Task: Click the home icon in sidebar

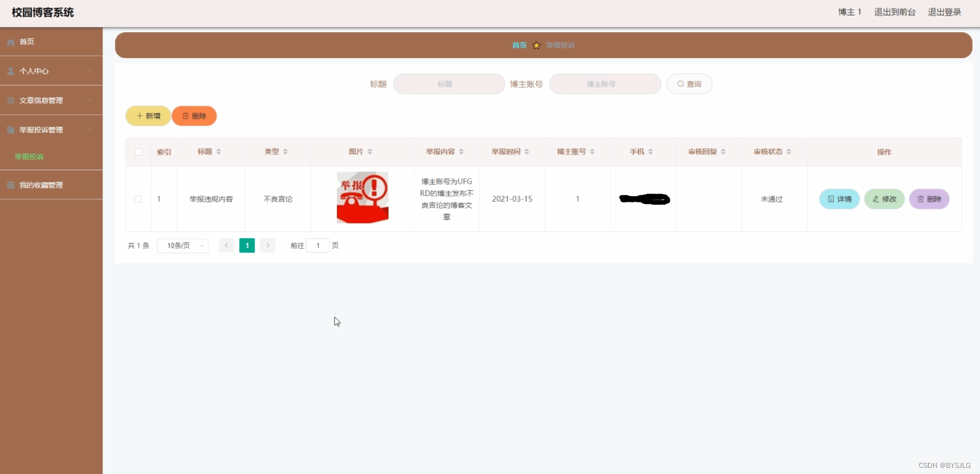Action: (11, 42)
